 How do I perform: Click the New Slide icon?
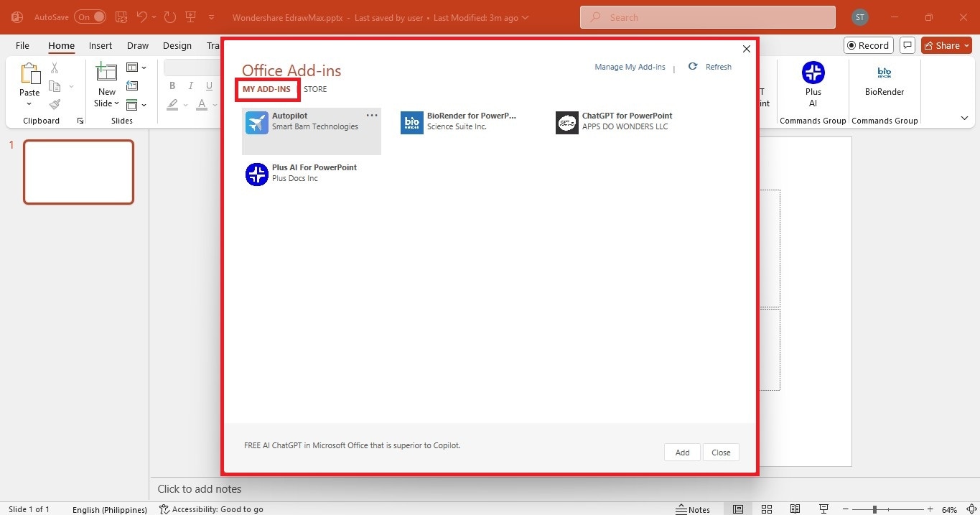click(x=107, y=73)
